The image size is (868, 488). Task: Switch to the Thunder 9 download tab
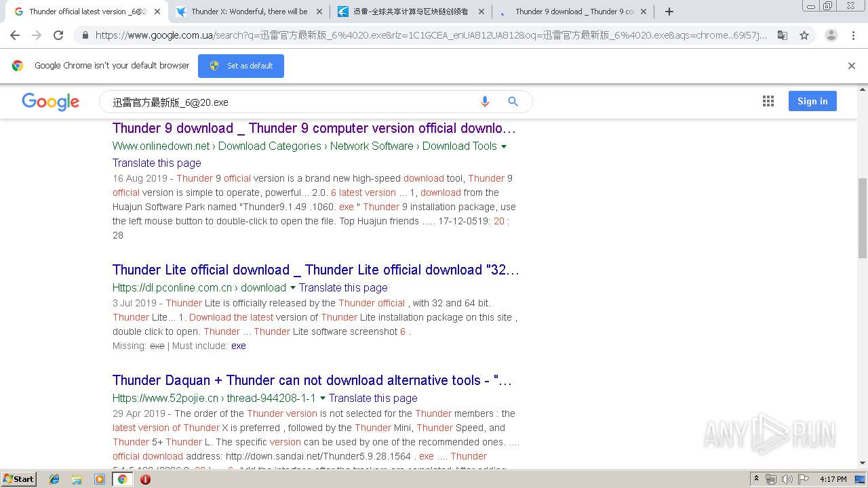click(572, 12)
